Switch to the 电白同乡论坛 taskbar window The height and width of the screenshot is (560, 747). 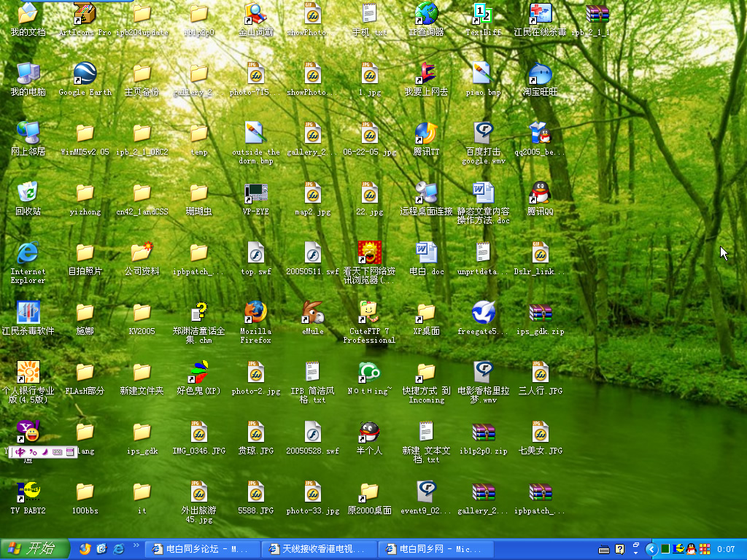(202, 549)
